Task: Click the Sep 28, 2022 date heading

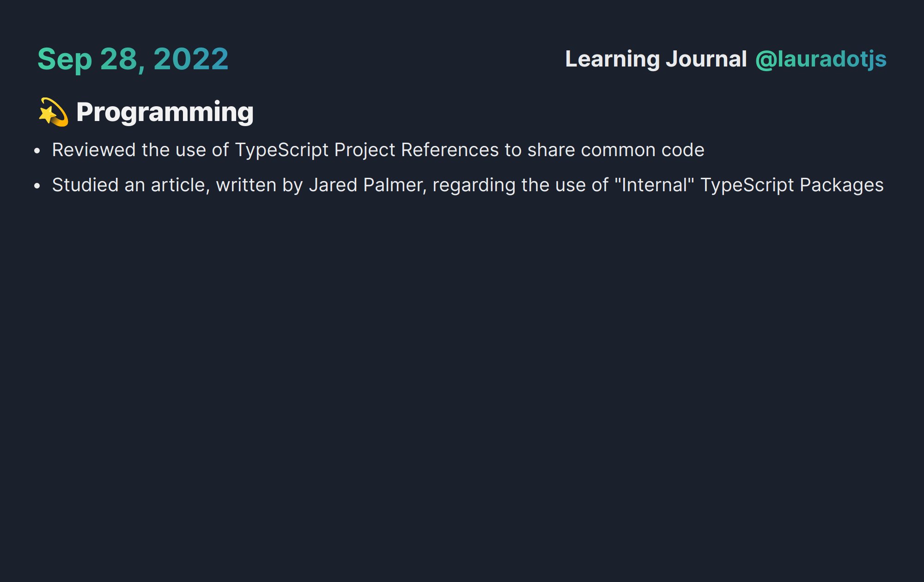Action: 133,60
